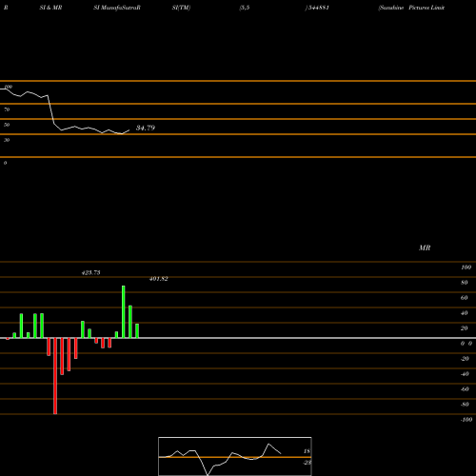Click the 401.82 price label

pos(159,279)
